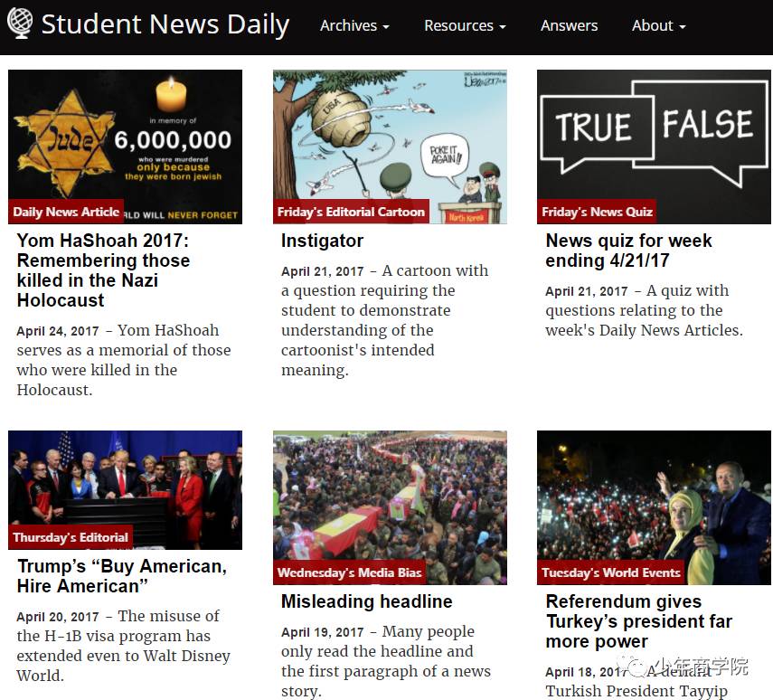
Task: Select the Daily News Article category label
Action: click(x=66, y=212)
